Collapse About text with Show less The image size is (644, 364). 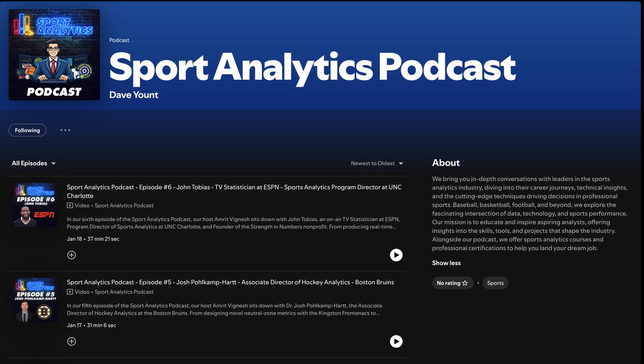click(x=447, y=263)
